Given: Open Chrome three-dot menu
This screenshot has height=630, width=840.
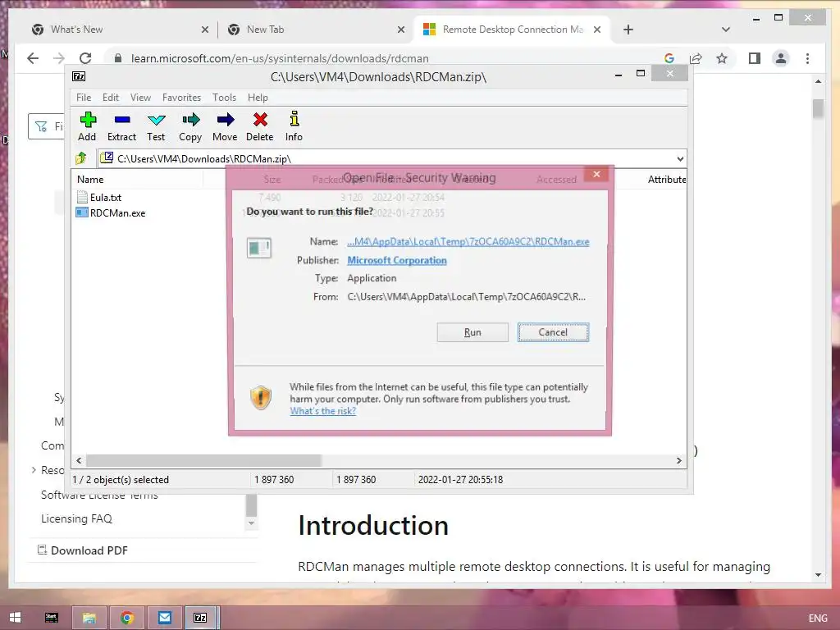Looking at the screenshot, I should click(x=807, y=58).
